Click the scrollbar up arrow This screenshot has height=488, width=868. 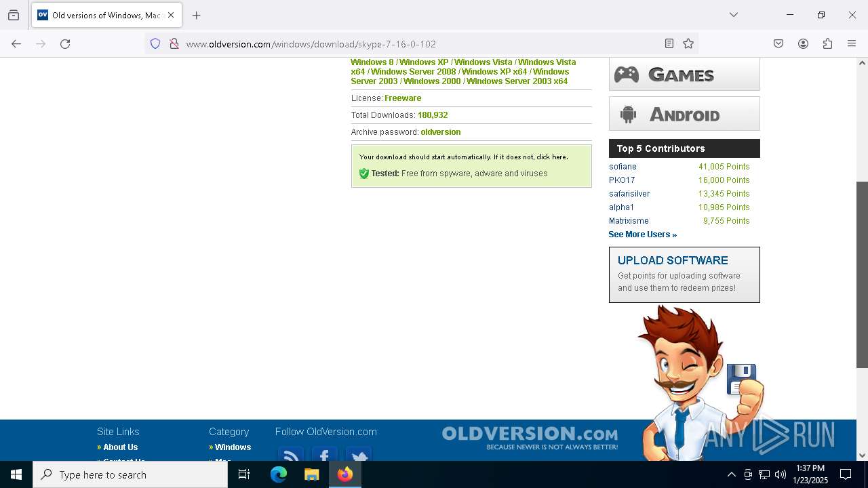click(x=862, y=63)
